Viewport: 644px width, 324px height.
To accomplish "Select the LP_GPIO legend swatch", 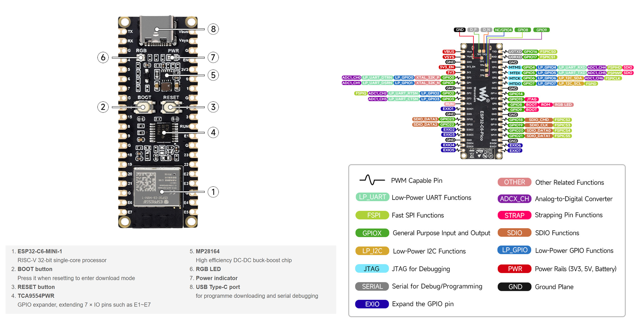I will (x=515, y=250).
